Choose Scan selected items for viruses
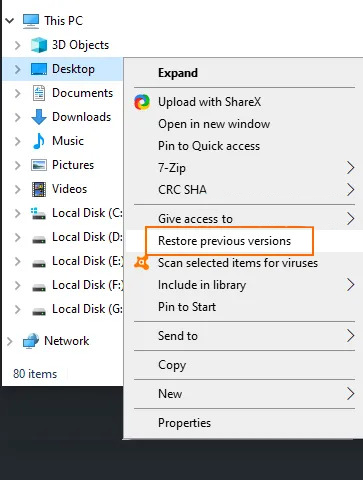The width and height of the screenshot is (363, 480). tap(243, 263)
